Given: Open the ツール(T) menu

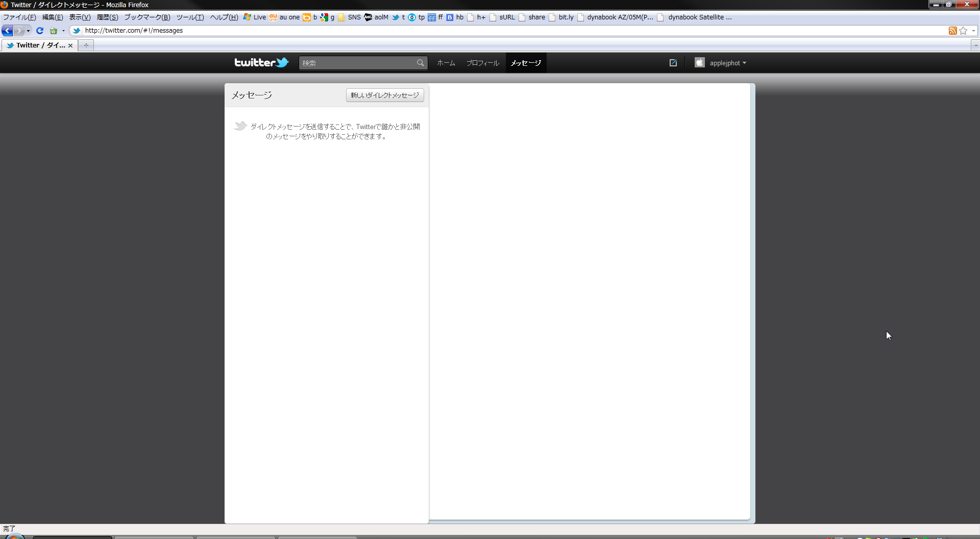Looking at the screenshot, I should pyautogui.click(x=190, y=17).
